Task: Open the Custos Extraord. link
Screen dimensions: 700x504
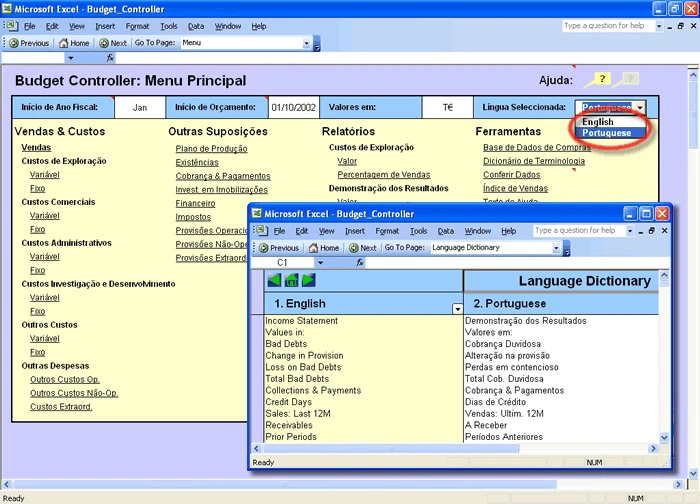Action: tap(61, 407)
